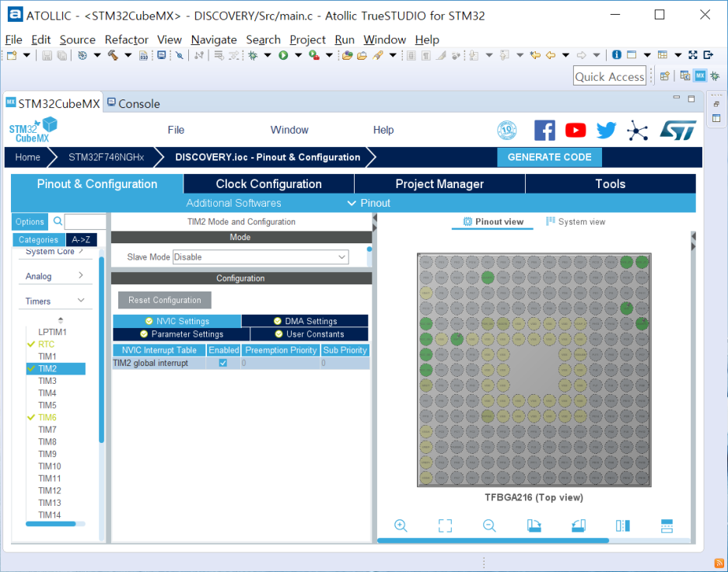
Task: Fit the chip view to screen
Action: [x=445, y=525]
